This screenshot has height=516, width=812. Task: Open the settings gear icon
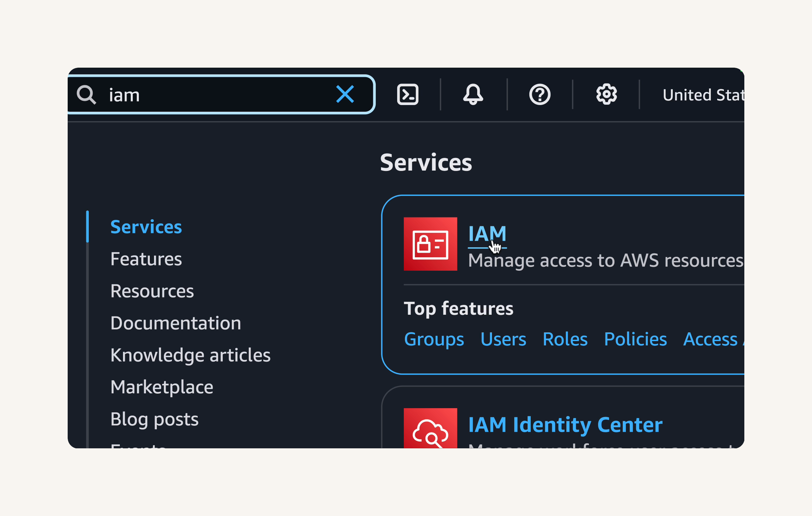pyautogui.click(x=606, y=94)
